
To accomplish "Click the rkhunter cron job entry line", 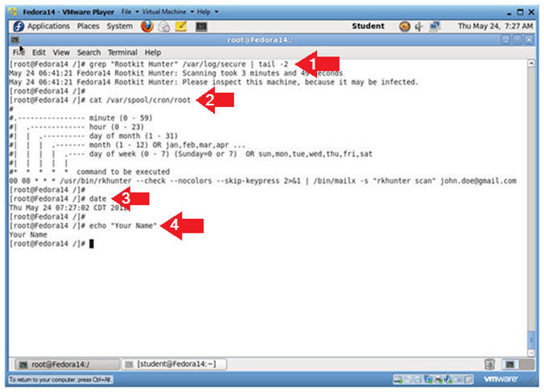I will (262, 181).
